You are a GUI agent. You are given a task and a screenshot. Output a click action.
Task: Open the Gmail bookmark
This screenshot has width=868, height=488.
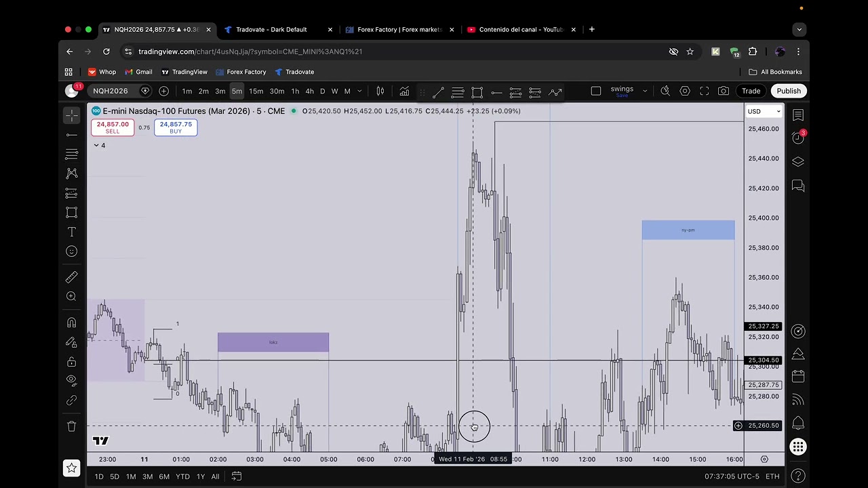coord(138,72)
